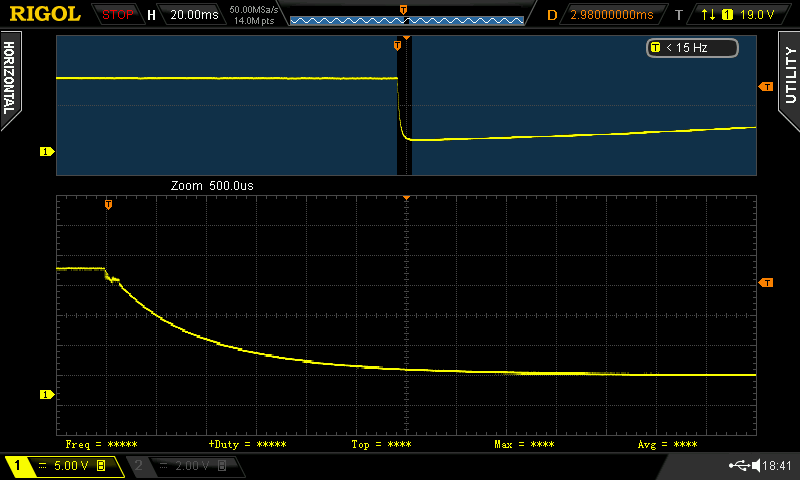
Task: Click trigger level T arrow in zoom window
Action: pos(766,283)
